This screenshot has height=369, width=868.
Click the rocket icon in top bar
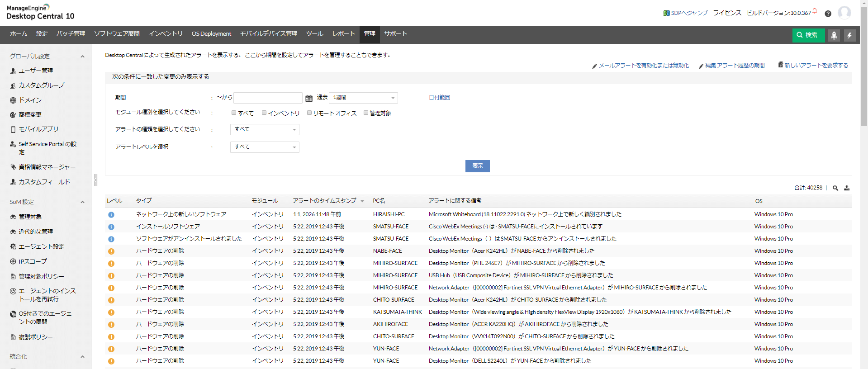click(x=834, y=35)
